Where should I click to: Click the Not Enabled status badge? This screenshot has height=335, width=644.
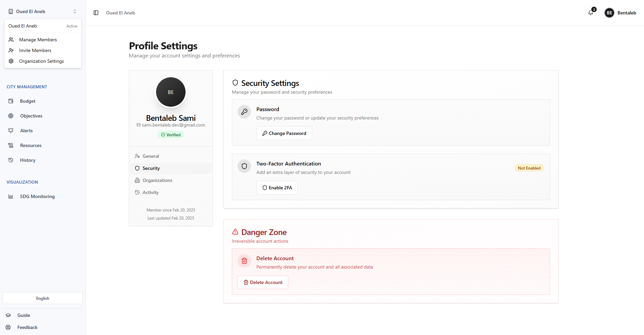pos(529,167)
